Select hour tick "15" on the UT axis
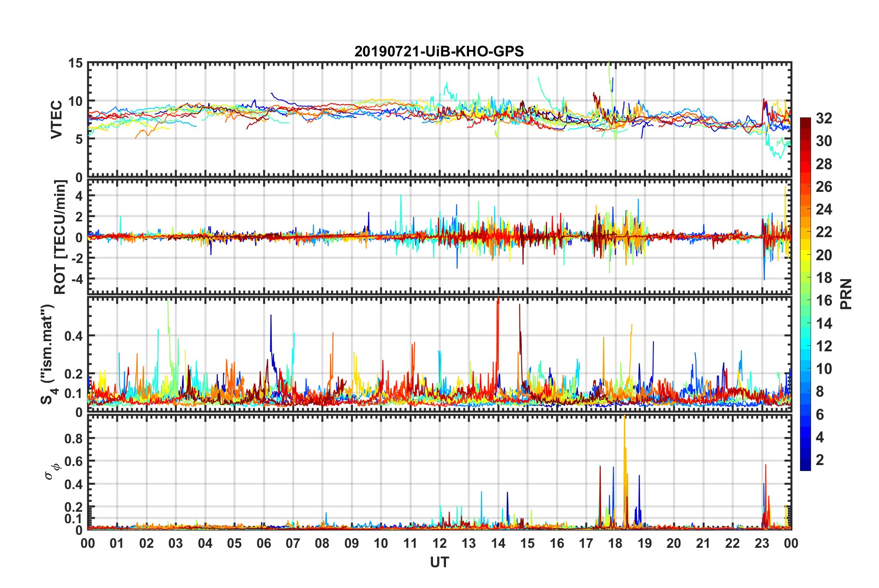Image resolution: width=879 pixels, height=588 pixels. pyautogui.click(x=527, y=543)
